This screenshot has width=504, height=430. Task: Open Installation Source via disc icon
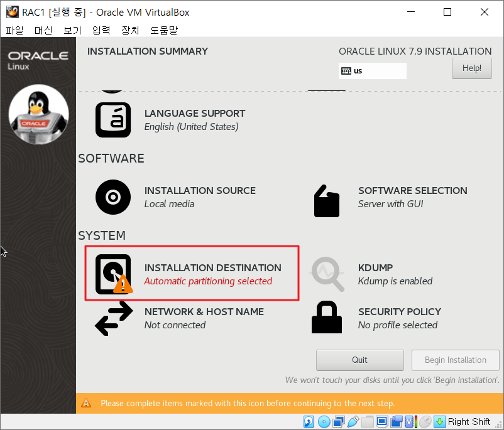tap(113, 197)
